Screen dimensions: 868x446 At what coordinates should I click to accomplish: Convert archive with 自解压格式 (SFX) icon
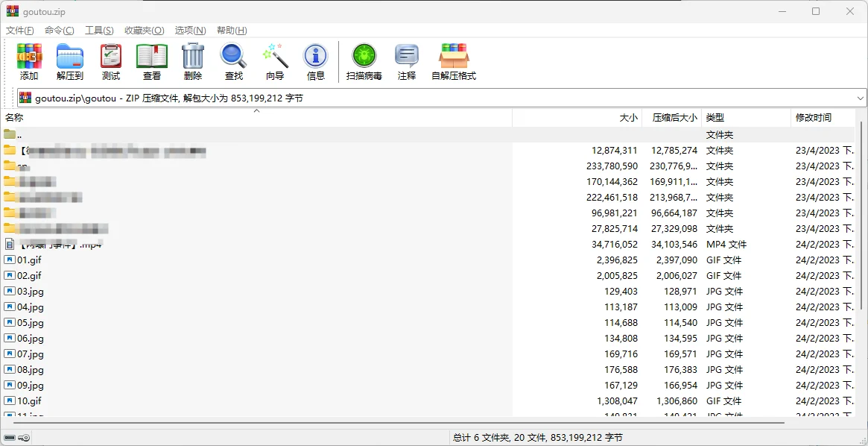pyautogui.click(x=453, y=61)
